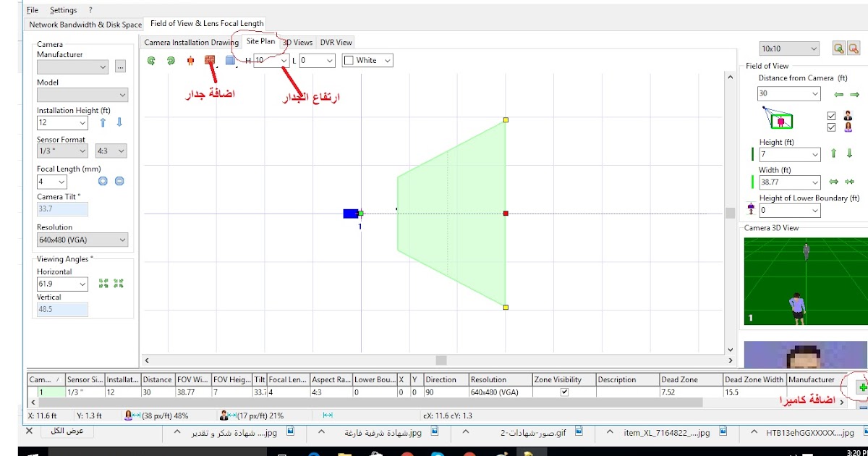Click the blue camera on site plan
This screenshot has width=868, height=456.
pyautogui.click(x=351, y=214)
